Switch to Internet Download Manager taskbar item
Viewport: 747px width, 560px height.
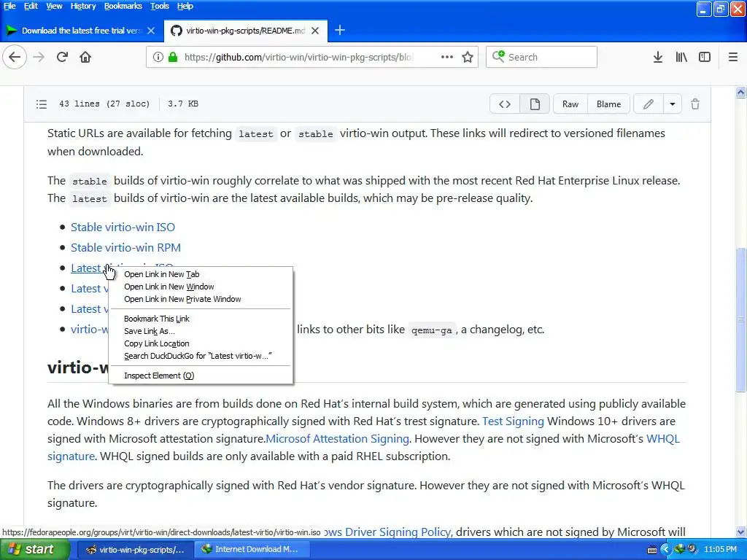(x=251, y=550)
